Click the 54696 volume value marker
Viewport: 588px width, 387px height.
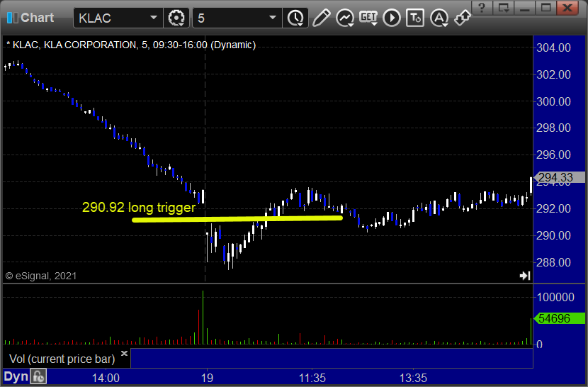pyautogui.click(x=559, y=318)
